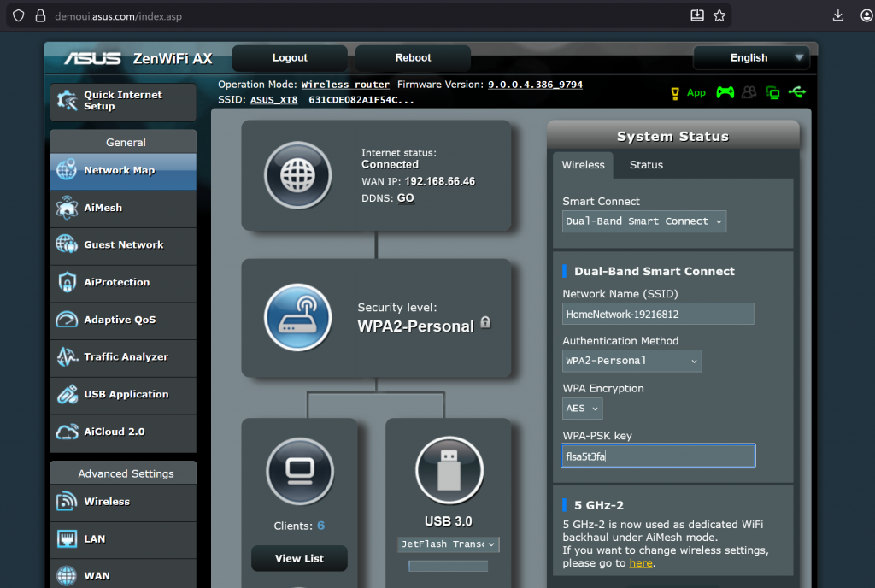Open the WPA Encryption dropdown
Viewport: 875px width, 588px height.
(582, 409)
